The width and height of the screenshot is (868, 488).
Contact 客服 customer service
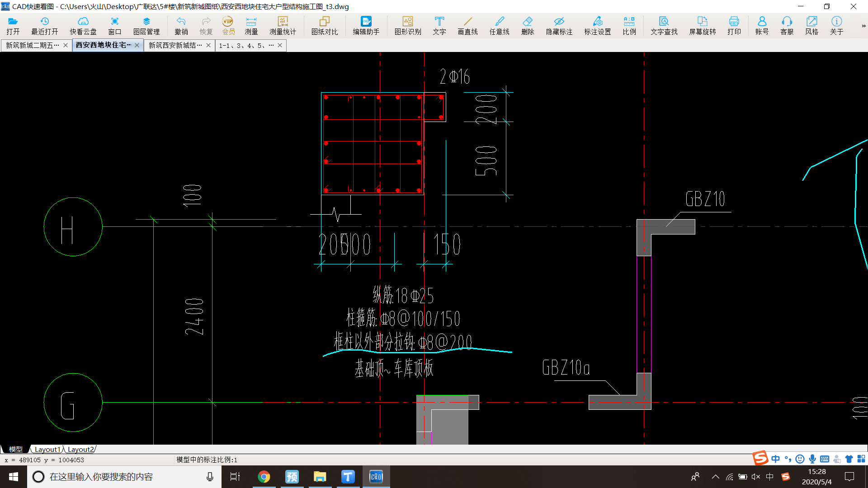pyautogui.click(x=787, y=26)
